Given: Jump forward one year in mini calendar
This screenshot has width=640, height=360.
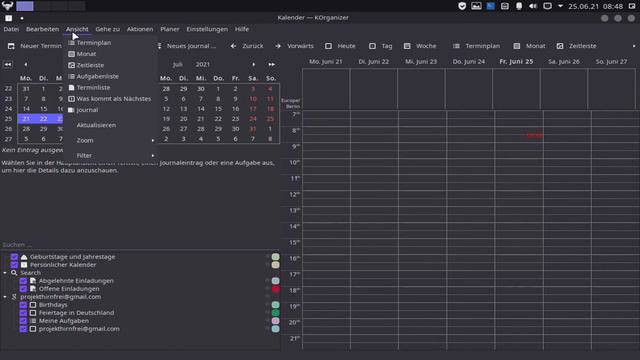Looking at the screenshot, I should pos(271,64).
